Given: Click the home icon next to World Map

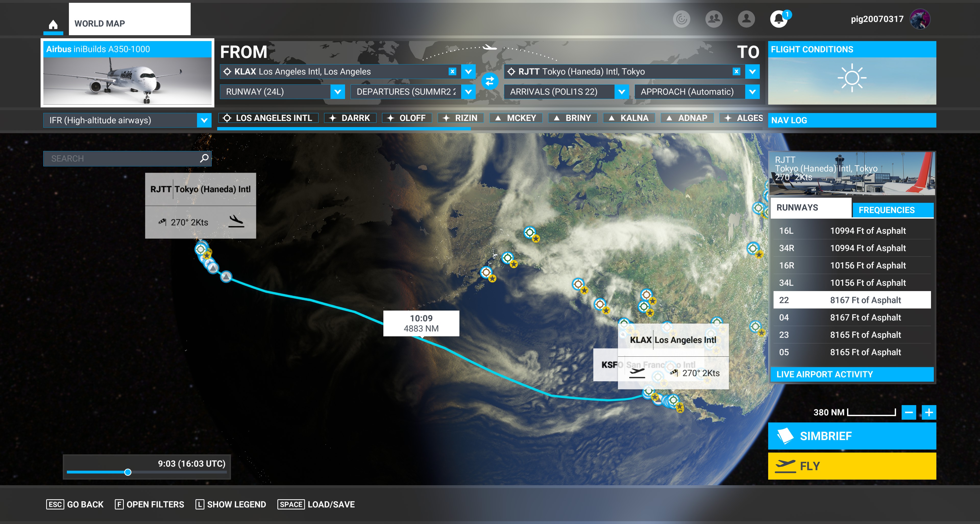Looking at the screenshot, I should (x=53, y=25).
